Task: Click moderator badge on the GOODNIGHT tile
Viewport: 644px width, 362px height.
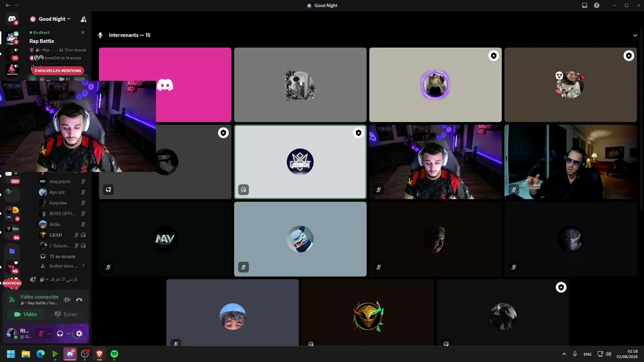Action: coord(358,133)
